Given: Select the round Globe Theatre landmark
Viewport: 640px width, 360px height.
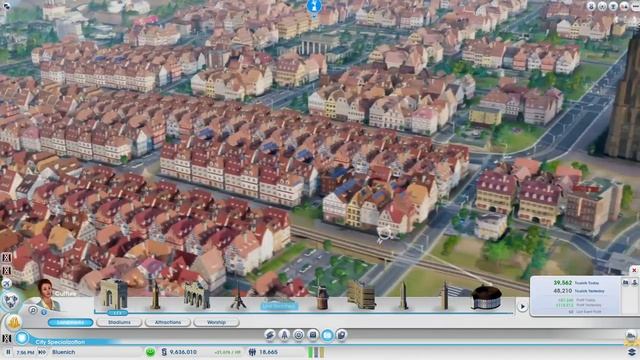Looking at the screenshot, I should click(x=486, y=298).
